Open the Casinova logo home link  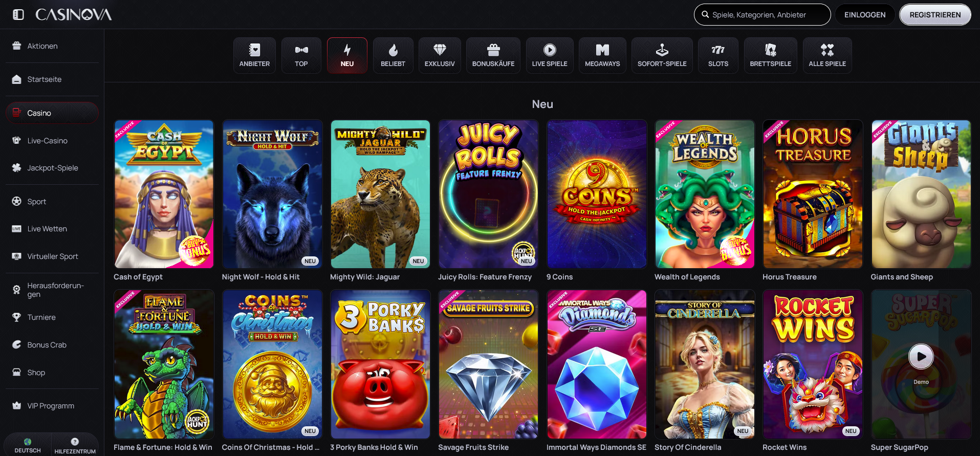click(73, 15)
